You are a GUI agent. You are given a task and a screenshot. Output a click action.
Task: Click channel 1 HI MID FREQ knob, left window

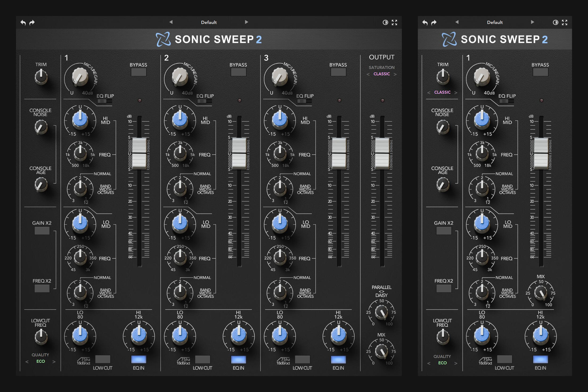click(80, 154)
